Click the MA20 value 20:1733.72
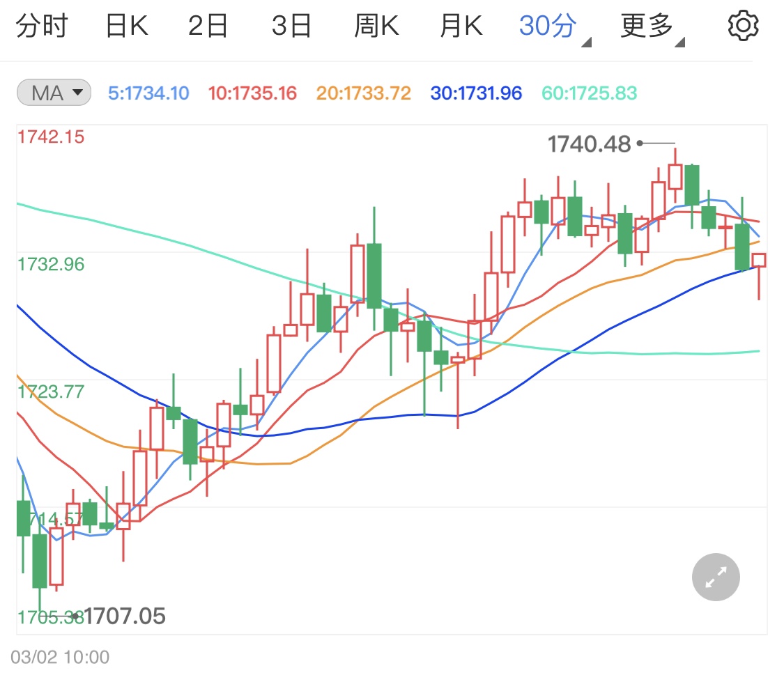784x682 pixels. (x=364, y=93)
